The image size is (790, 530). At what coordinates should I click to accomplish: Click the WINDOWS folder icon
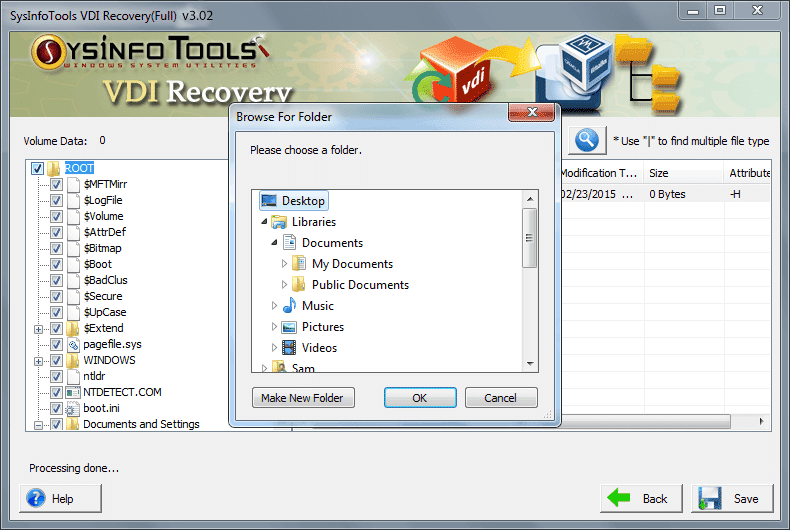tap(73, 360)
